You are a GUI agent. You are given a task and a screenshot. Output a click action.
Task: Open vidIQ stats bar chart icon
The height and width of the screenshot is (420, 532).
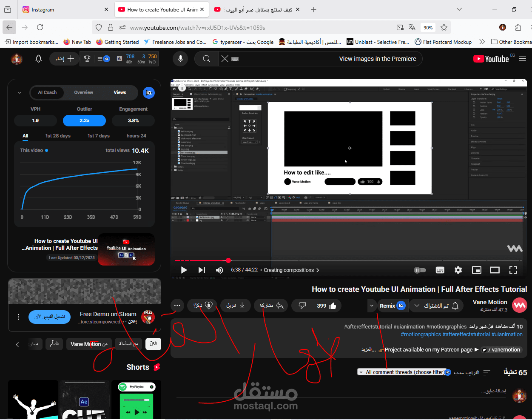pos(119,59)
